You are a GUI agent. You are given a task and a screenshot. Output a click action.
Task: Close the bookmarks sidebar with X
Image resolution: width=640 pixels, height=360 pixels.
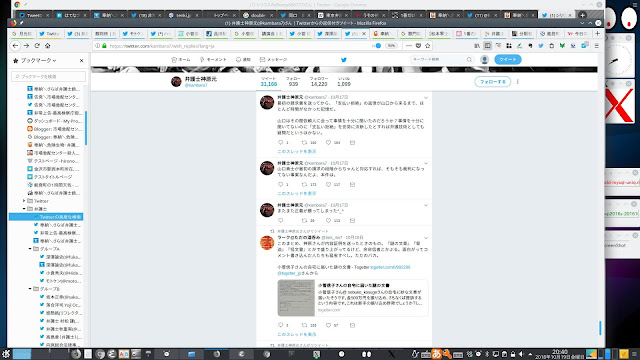click(x=82, y=60)
